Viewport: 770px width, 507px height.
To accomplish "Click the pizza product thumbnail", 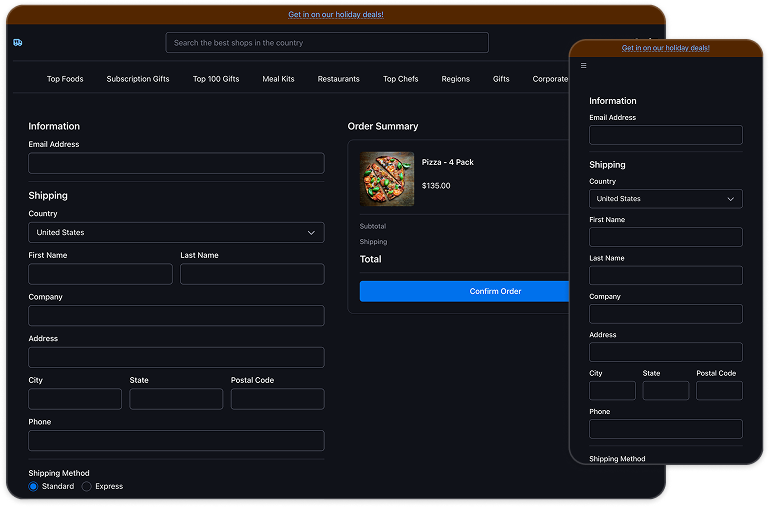I will (387, 179).
